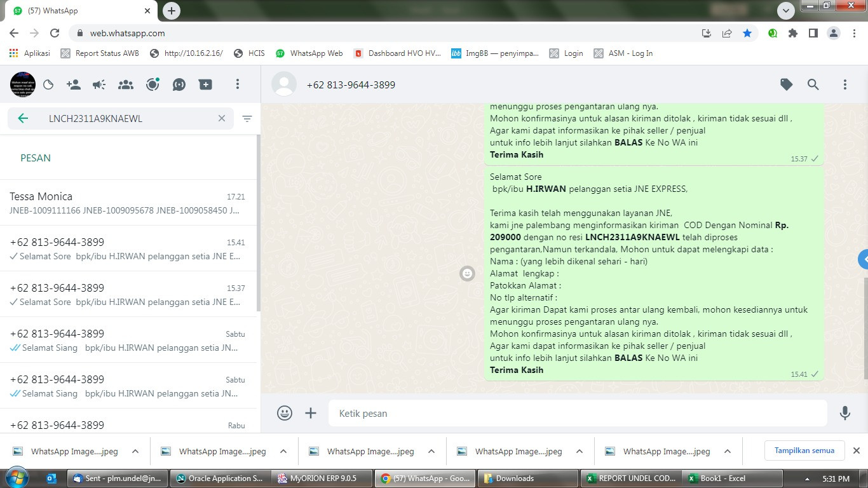The image size is (868, 488).
Task: Switch to MyORION ERP 9.0.5 in taskbar
Action: [322, 478]
